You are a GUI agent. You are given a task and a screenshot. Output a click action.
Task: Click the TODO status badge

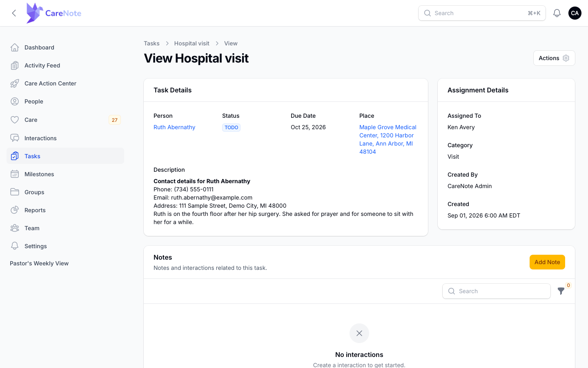pos(231,128)
